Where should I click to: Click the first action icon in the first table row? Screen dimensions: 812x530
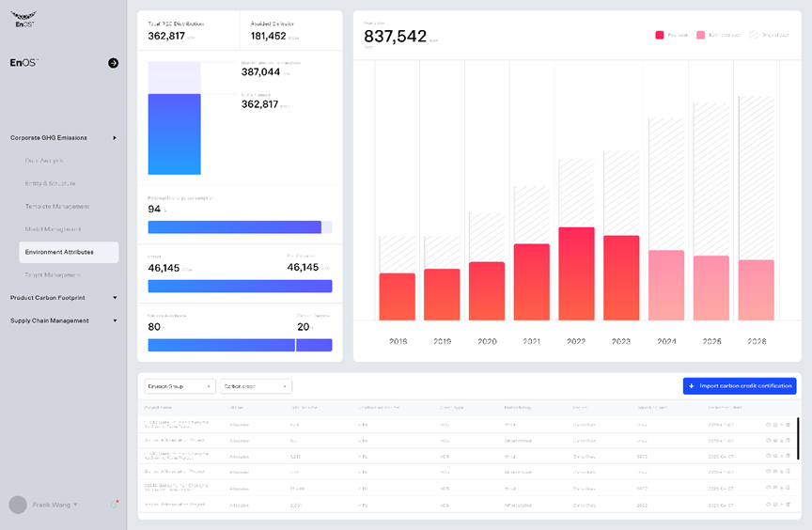coord(768,425)
